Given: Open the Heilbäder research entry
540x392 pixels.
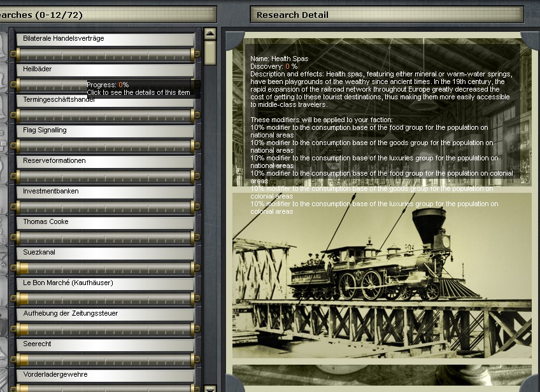Looking at the screenshot, I should click(105, 69).
